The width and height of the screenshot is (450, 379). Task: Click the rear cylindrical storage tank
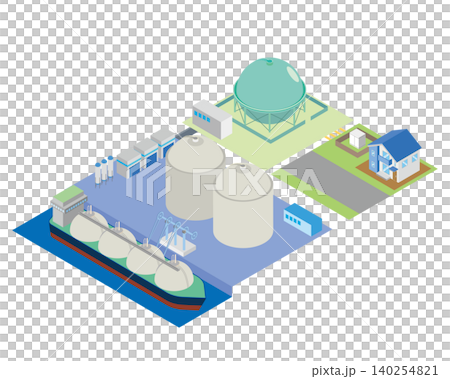point(195,177)
